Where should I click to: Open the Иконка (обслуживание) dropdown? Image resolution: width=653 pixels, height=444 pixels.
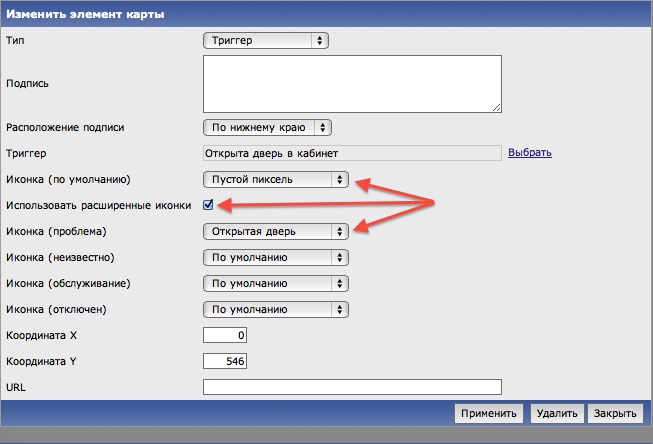(275, 283)
